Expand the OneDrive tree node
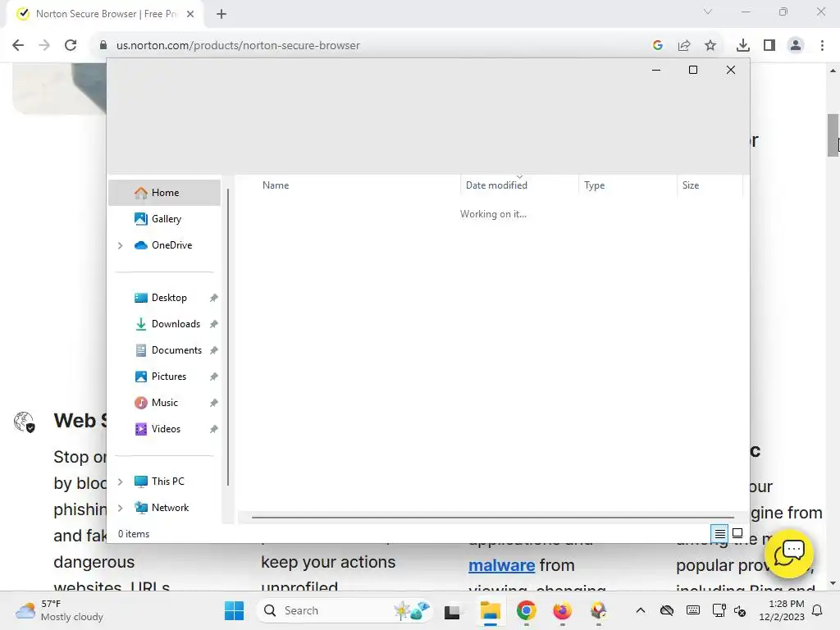 point(121,245)
